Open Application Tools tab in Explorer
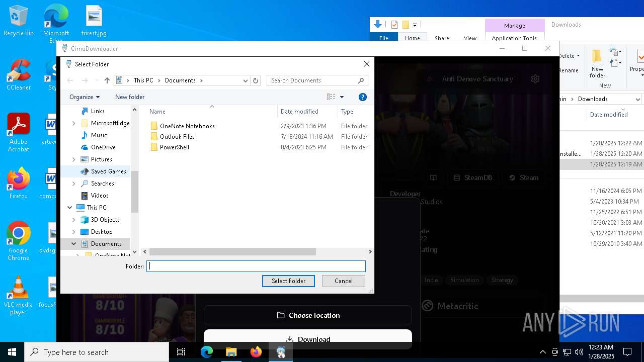Image resolution: width=644 pixels, height=362 pixels. click(514, 38)
